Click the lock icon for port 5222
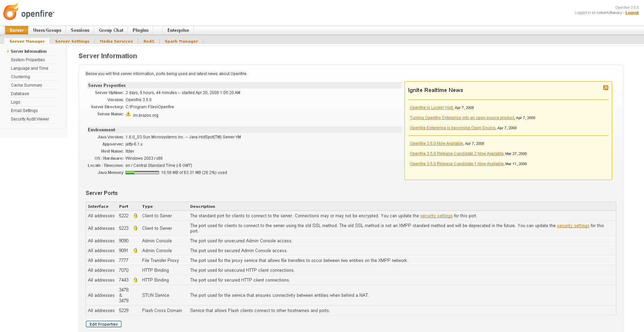The height and width of the screenshot is (332, 644). (x=135, y=216)
